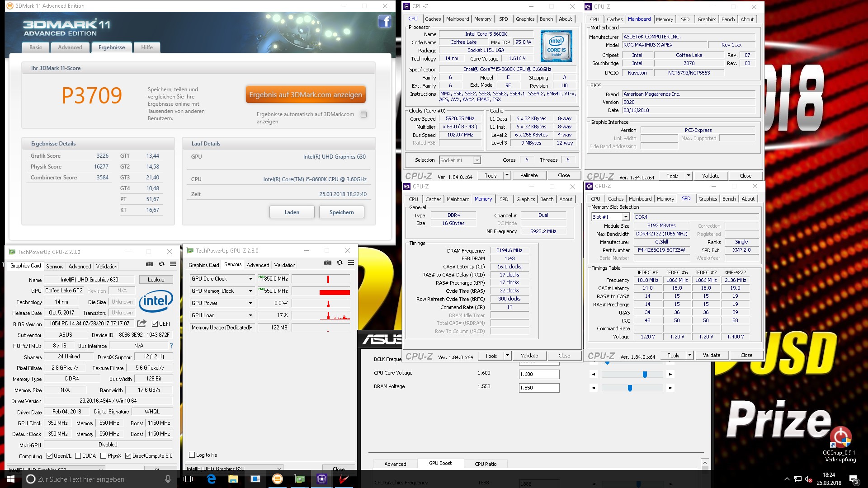Switch to CPU-Z purple taskbar icon
The width and height of the screenshot is (868, 488).
[321, 479]
